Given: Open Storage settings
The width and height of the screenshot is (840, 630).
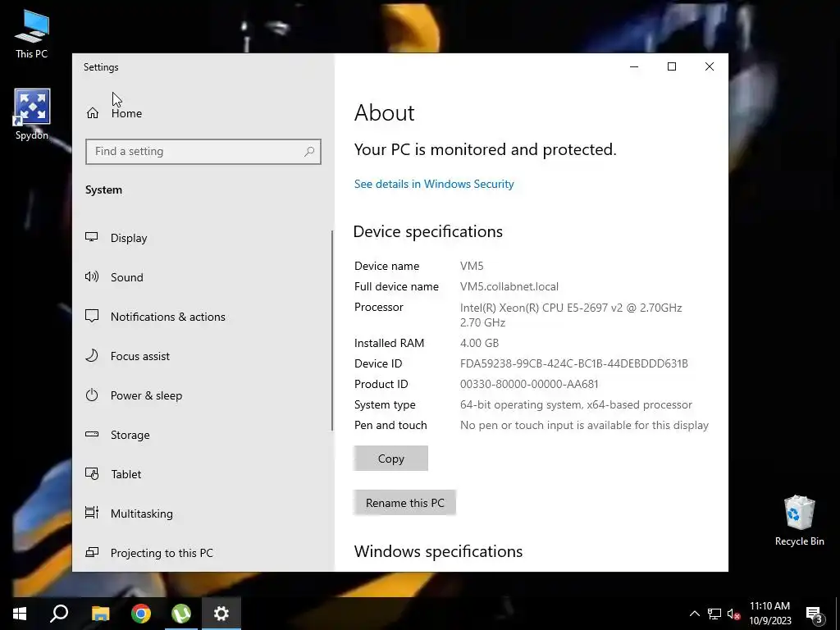Looking at the screenshot, I should pyautogui.click(x=203, y=435).
